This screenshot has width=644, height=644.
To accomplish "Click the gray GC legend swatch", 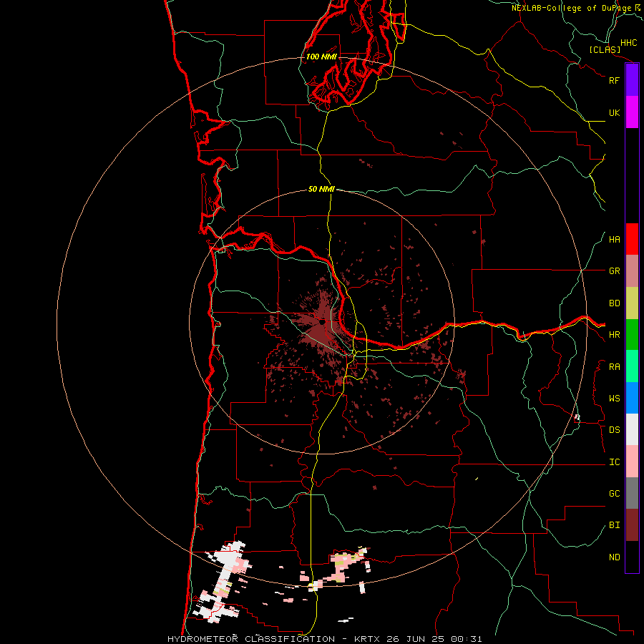I will tap(632, 493).
